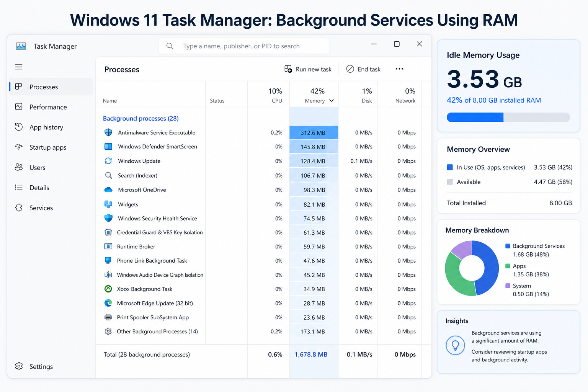588x392 pixels.
Task: Click the Windows Audio Device Graph speaker icon
Action: [108, 275]
